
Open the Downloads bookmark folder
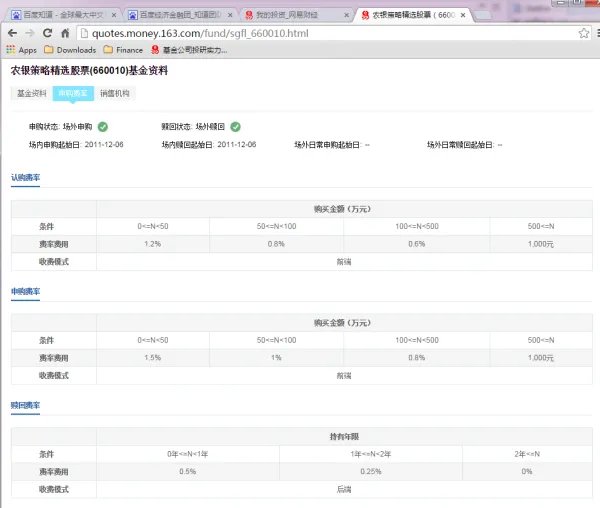click(x=70, y=50)
